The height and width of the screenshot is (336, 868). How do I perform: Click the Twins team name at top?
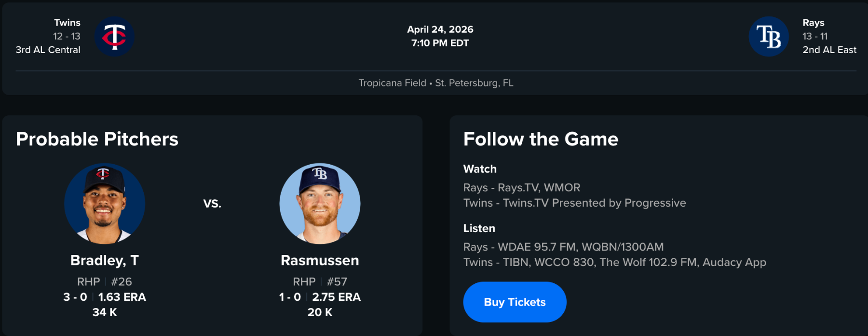(67, 23)
